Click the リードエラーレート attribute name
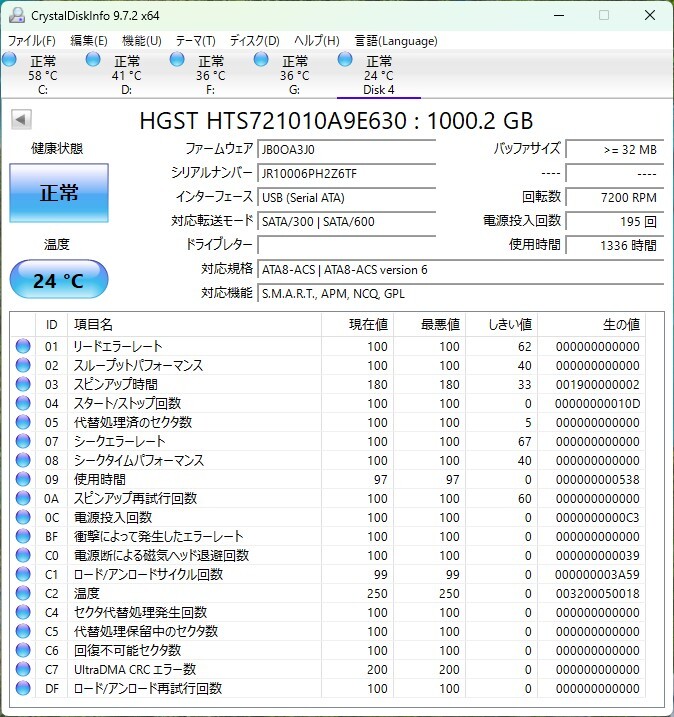Image resolution: width=674 pixels, height=717 pixels. pyautogui.click(x=118, y=346)
